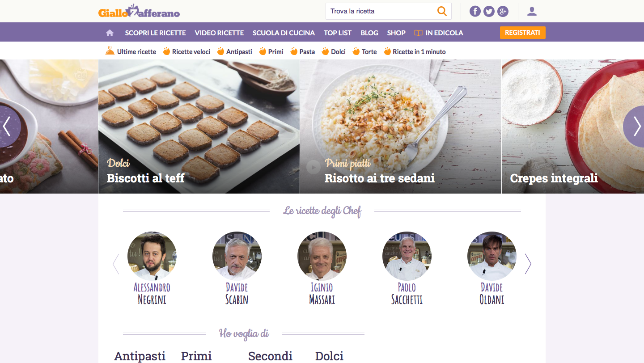Show the next chefs with the right chevron

point(528,264)
